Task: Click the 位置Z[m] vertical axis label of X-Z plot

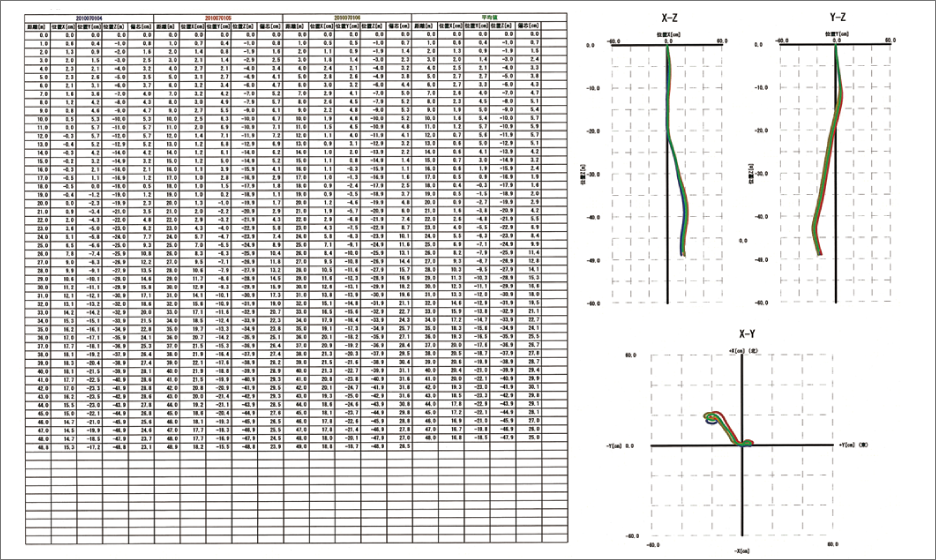Action: (582, 175)
